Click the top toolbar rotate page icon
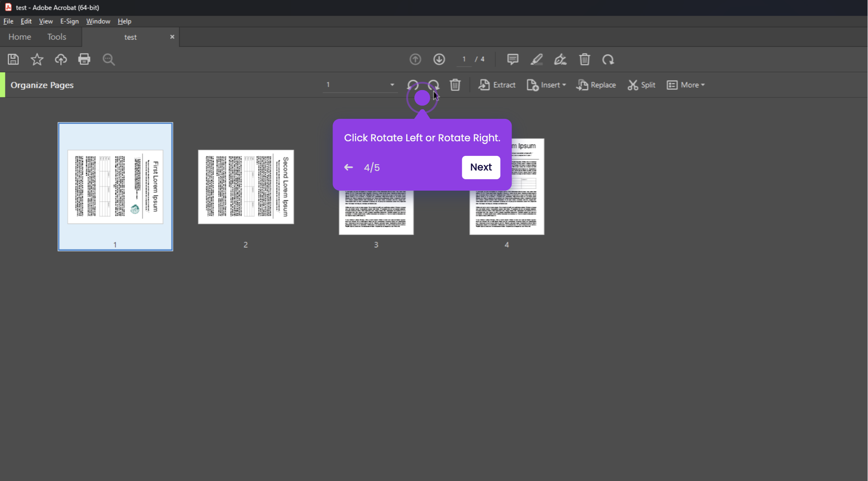This screenshot has width=868, height=481. tap(608, 59)
